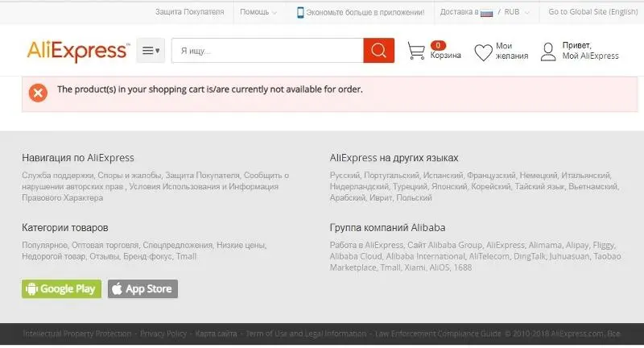Focus the 'Я ищу...' search field
The image size is (644, 348).
pyautogui.click(x=267, y=51)
